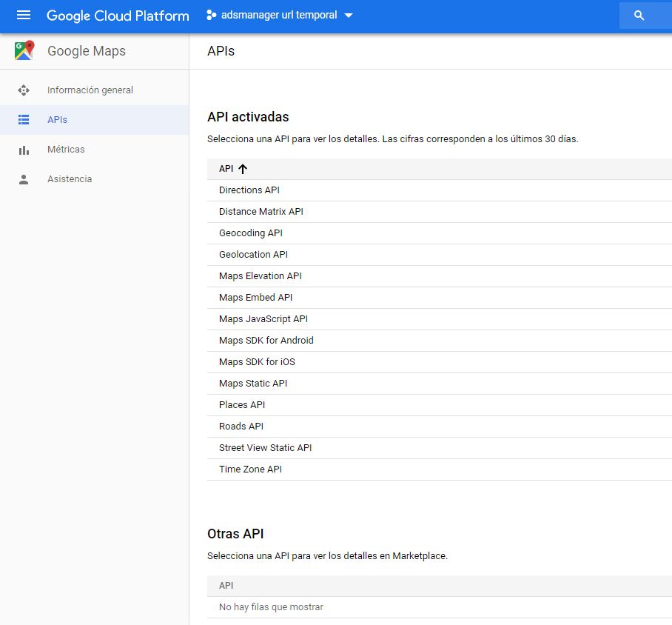Click the search magnifier icon
This screenshot has width=672, height=625.
(639, 16)
